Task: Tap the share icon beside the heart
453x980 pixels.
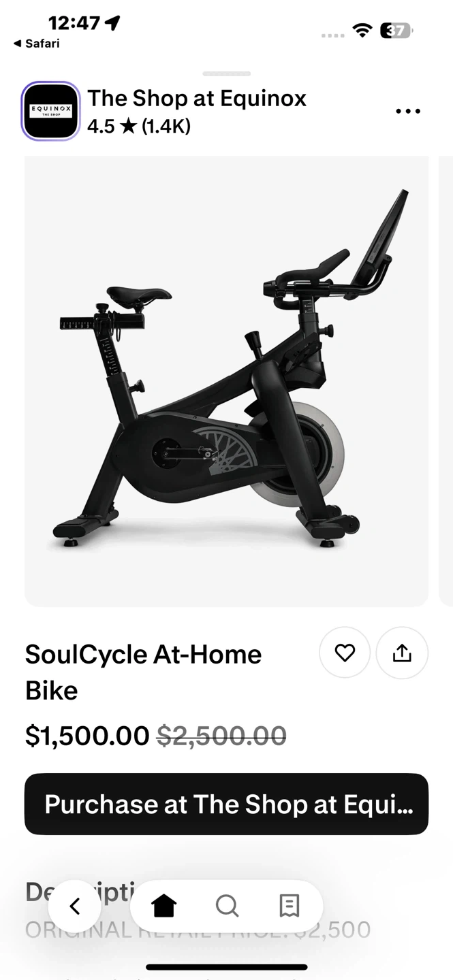Action: (x=402, y=653)
